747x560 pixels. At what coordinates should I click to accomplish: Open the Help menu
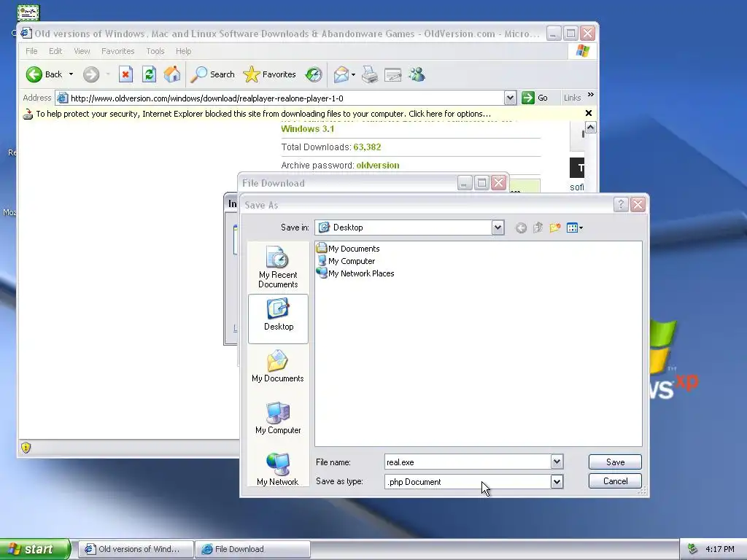pos(183,51)
